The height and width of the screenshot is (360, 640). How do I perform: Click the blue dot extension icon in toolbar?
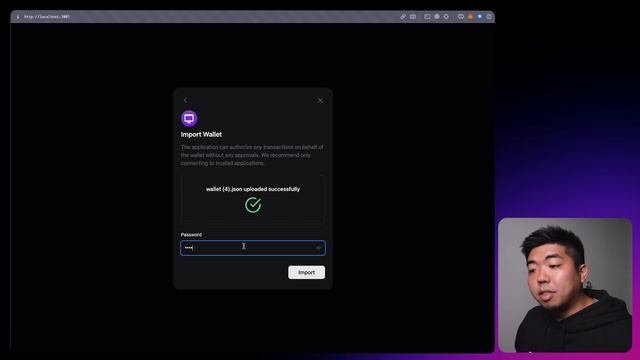[x=480, y=17]
